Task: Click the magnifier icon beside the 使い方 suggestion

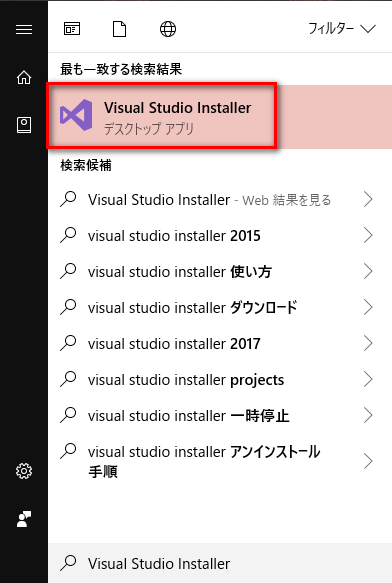Action: (68, 271)
